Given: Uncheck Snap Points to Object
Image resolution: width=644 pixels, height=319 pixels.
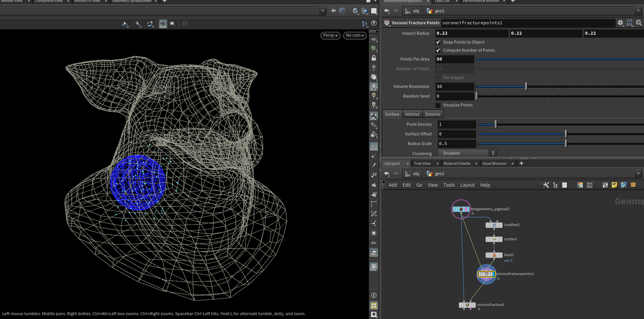Looking at the screenshot, I should [438, 42].
